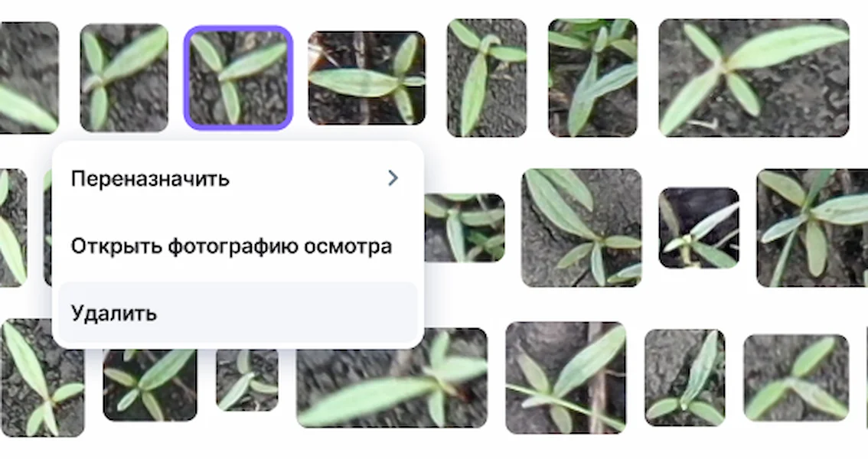This screenshot has height=459, width=868.
Task: Open the bottom-row thumbnail with brown twig
Action: click(x=566, y=378)
